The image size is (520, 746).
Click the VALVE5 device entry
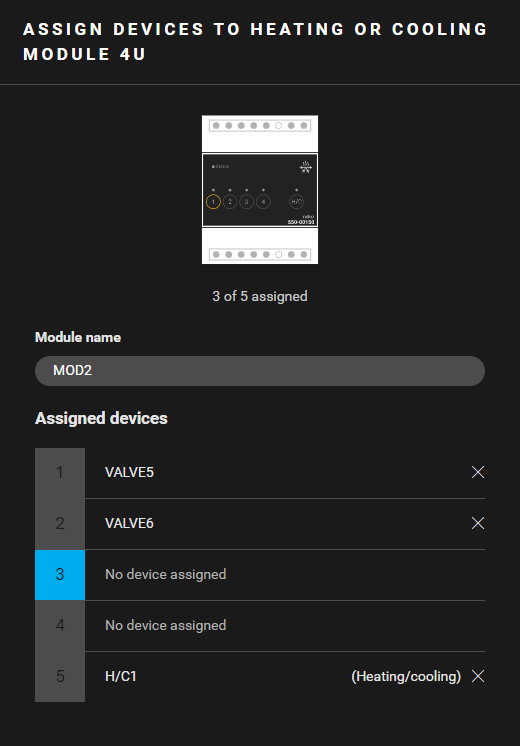(129, 472)
